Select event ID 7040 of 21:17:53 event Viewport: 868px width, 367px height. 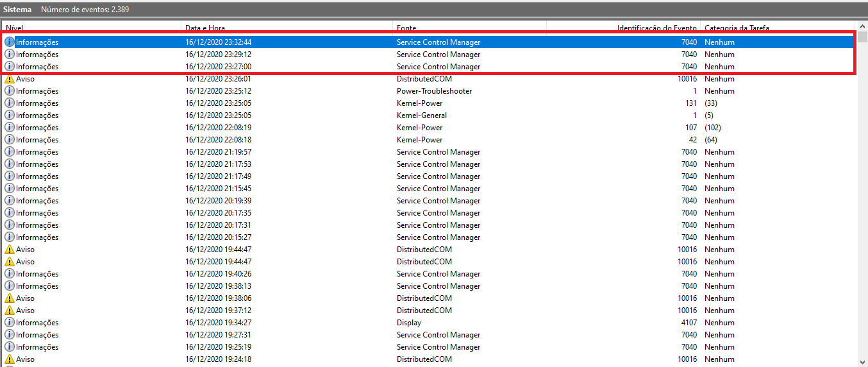tap(689, 164)
